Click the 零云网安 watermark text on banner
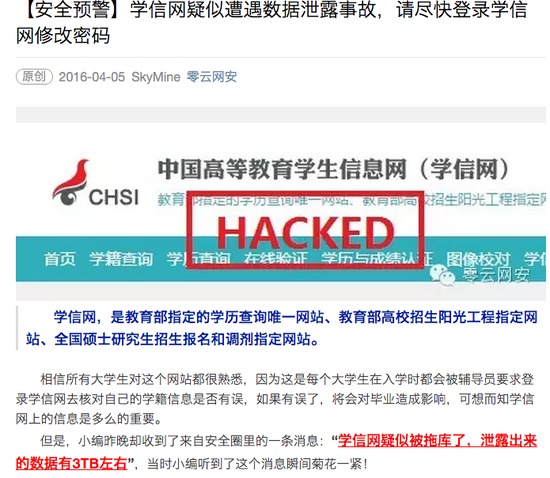Viewport: 550px width, 478px height. [x=496, y=275]
